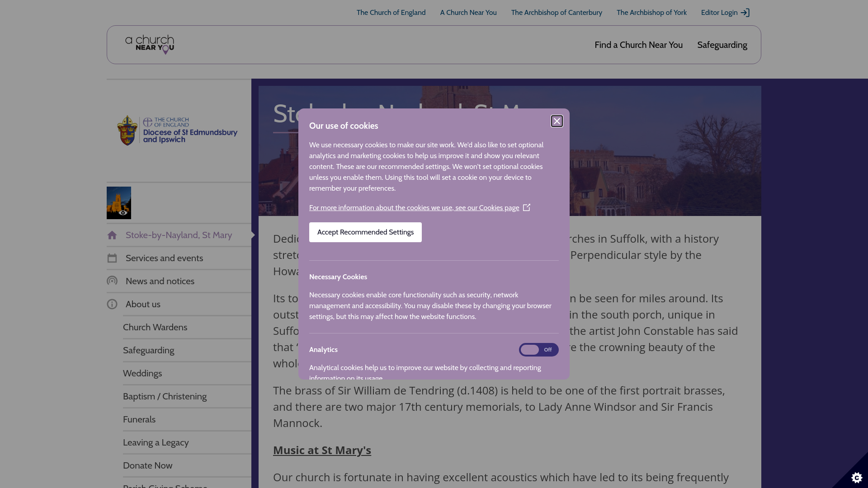The width and height of the screenshot is (868, 488).
Task: Open Church Wardens sidebar link
Action: pos(155,327)
